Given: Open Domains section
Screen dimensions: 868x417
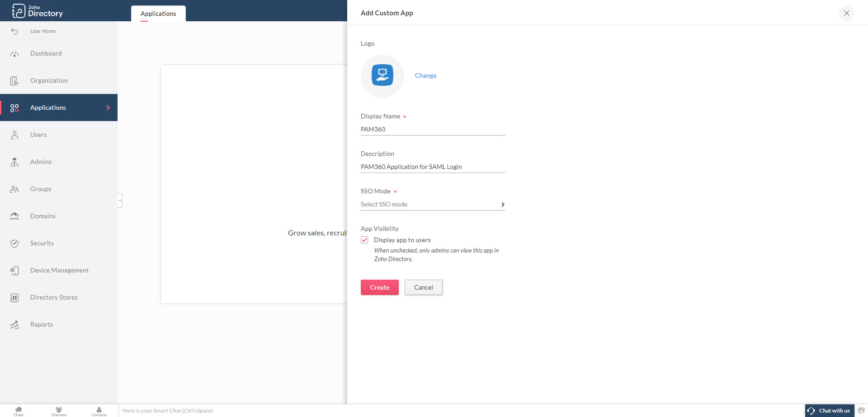Looking at the screenshot, I should click(59, 216).
